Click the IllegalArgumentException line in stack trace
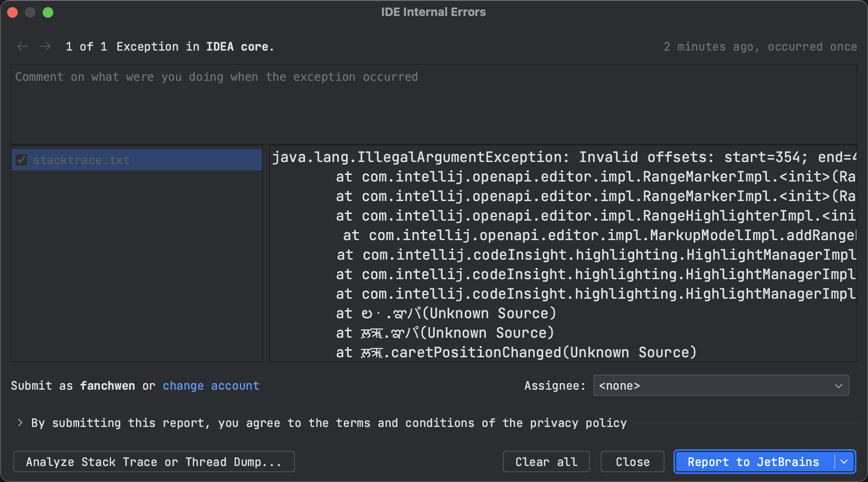868x482 pixels. click(564, 157)
